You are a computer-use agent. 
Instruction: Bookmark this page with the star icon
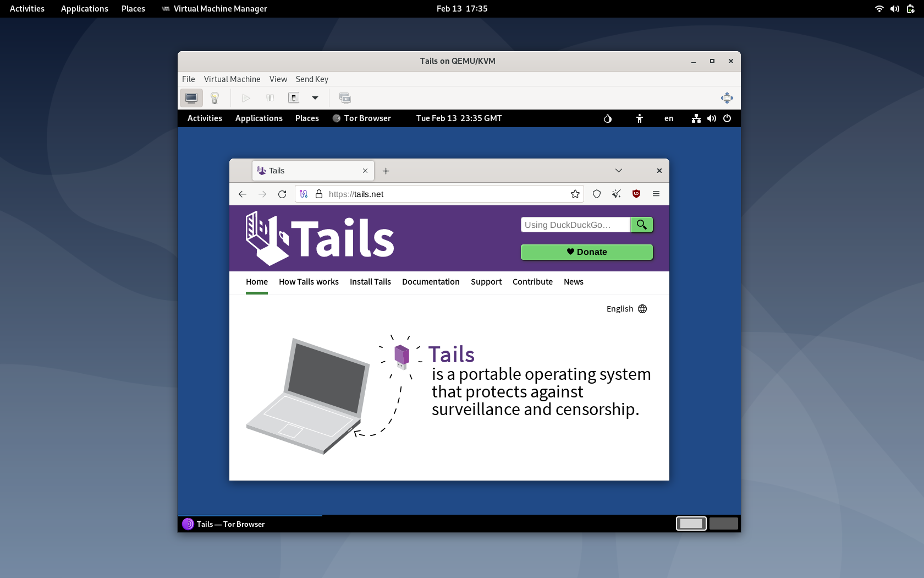(x=575, y=194)
